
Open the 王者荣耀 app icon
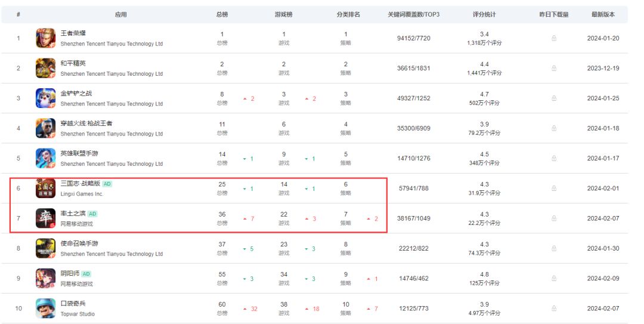[x=45, y=38]
